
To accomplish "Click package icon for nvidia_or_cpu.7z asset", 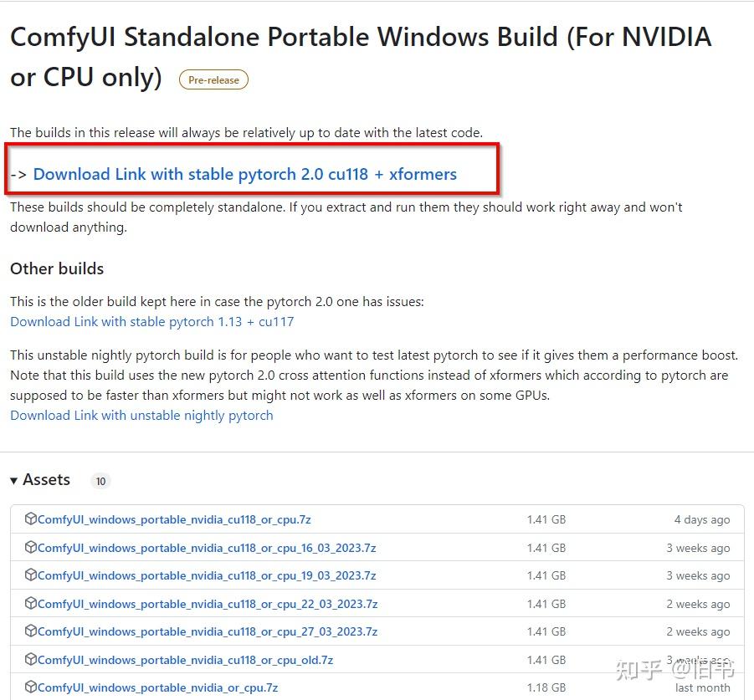I will 31,687.
